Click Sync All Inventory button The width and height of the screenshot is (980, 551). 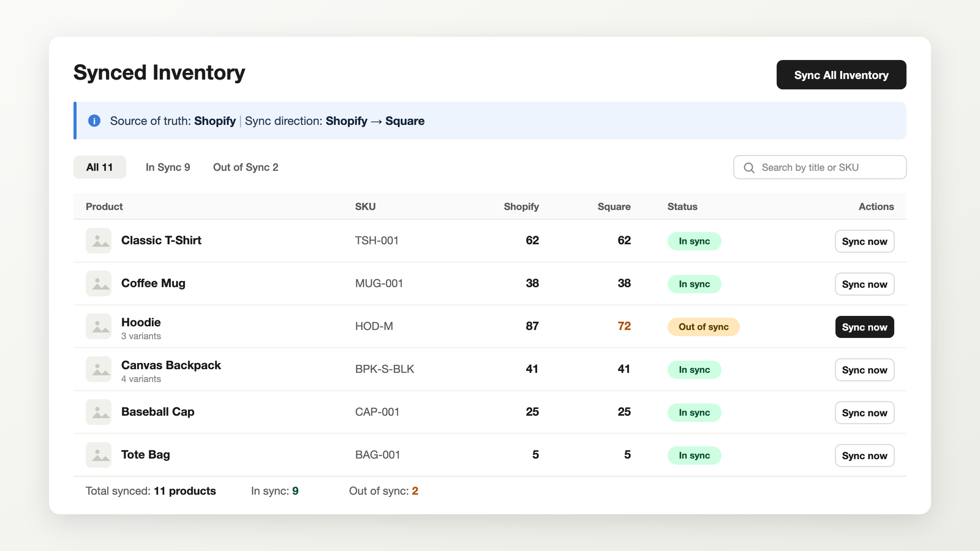coord(842,75)
